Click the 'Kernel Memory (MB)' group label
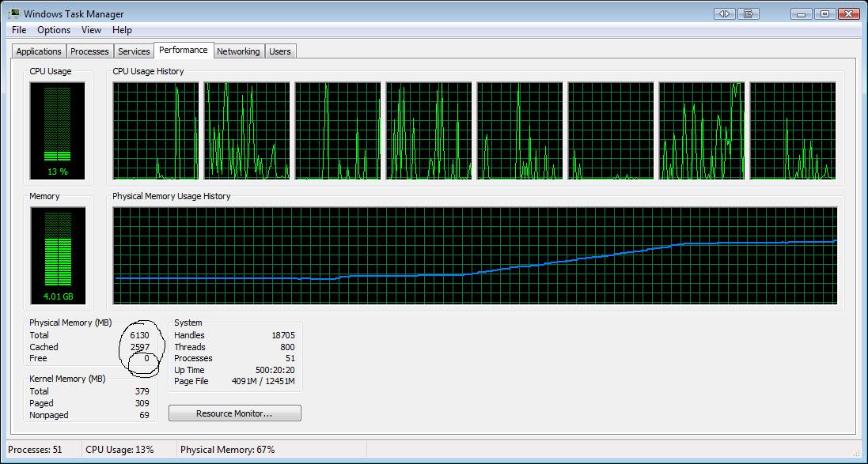The height and width of the screenshot is (464, 868). [x=67, y=379]
